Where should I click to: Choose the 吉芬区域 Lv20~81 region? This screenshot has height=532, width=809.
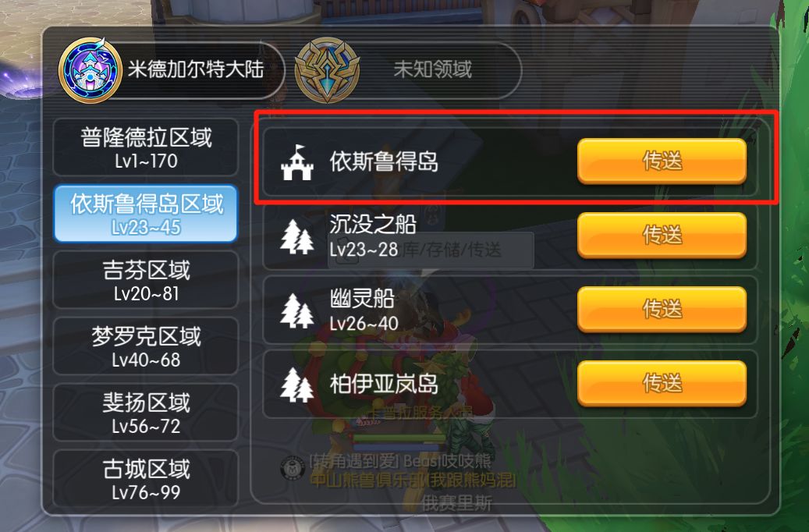[146, 280]
